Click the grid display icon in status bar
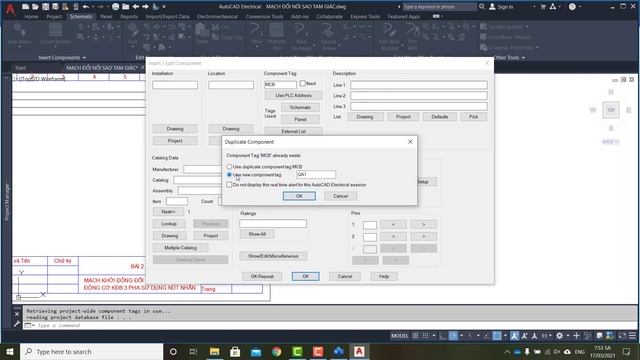640x360 pixels. tap(415, 336)
